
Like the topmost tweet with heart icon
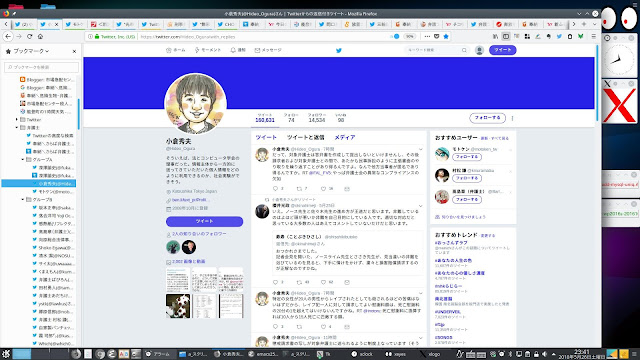tap(323, 189)
